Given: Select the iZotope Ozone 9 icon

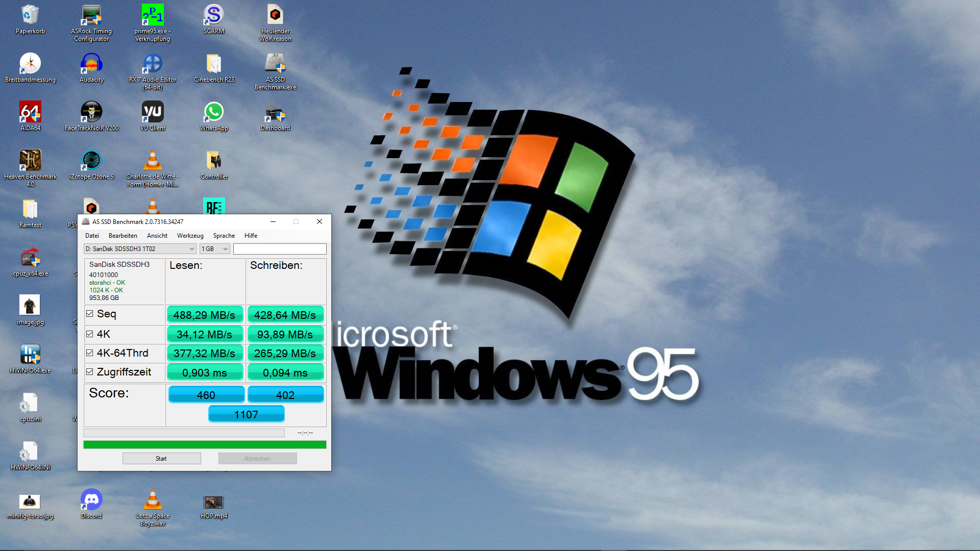Looking at the screenshot, I should [91, 161].
